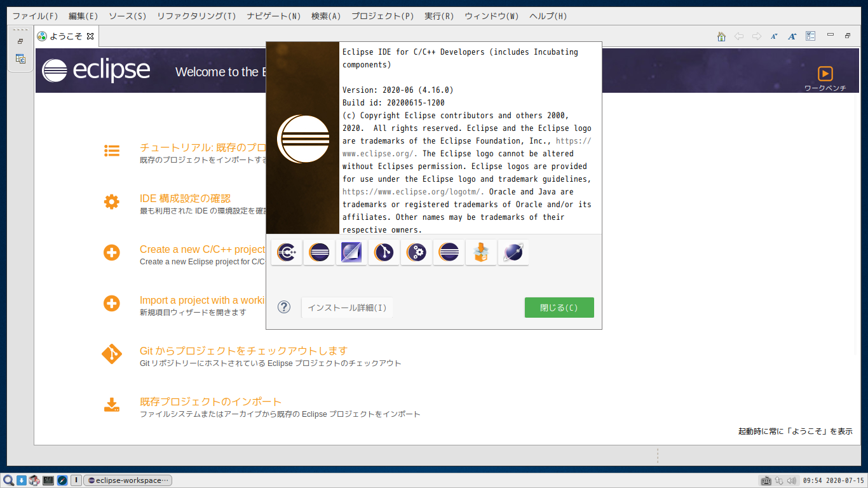The image size is (868, 488).
Task: Click the restore icon in left trim bar
Action: [20, 41]
